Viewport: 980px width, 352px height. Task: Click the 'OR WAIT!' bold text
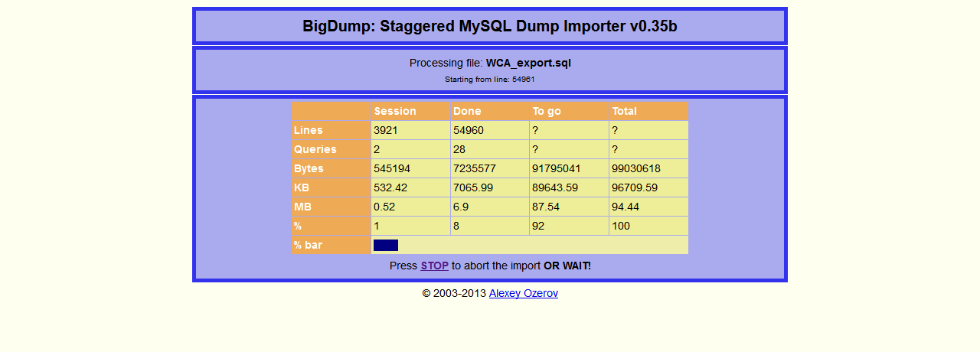[567, 266]
